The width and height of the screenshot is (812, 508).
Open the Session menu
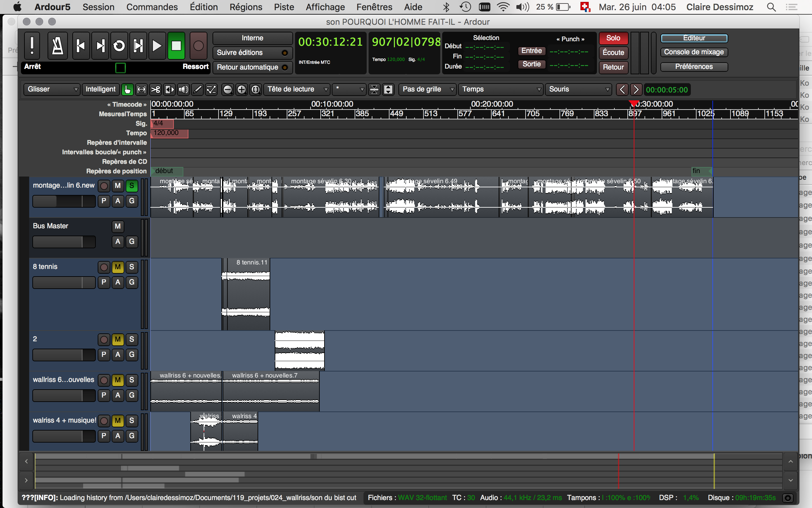pyautogui.click(x=98, y=7)
